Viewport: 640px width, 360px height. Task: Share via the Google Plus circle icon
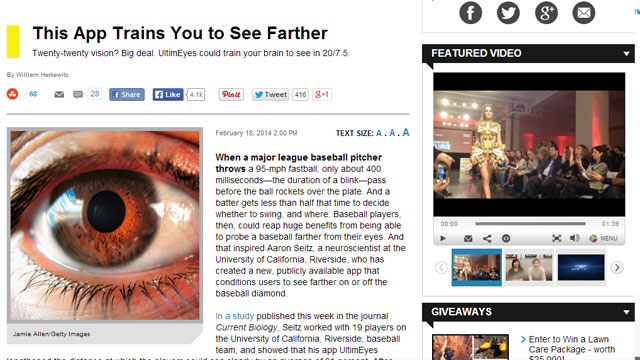[x=546, y=13]
